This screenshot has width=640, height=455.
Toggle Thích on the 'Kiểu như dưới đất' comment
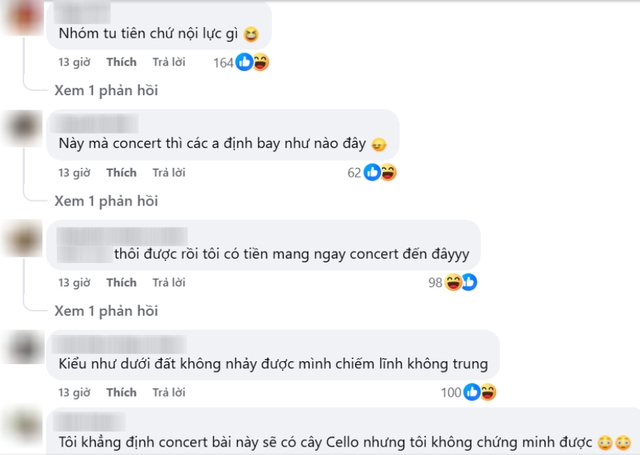click(121, 392)
